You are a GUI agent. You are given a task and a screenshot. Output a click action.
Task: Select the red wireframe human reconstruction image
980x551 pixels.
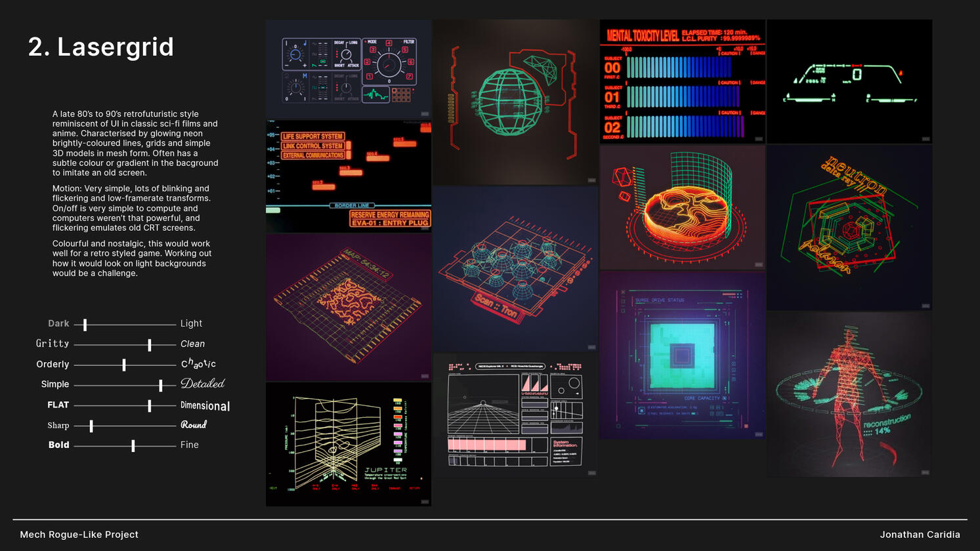tap(849, 394)
